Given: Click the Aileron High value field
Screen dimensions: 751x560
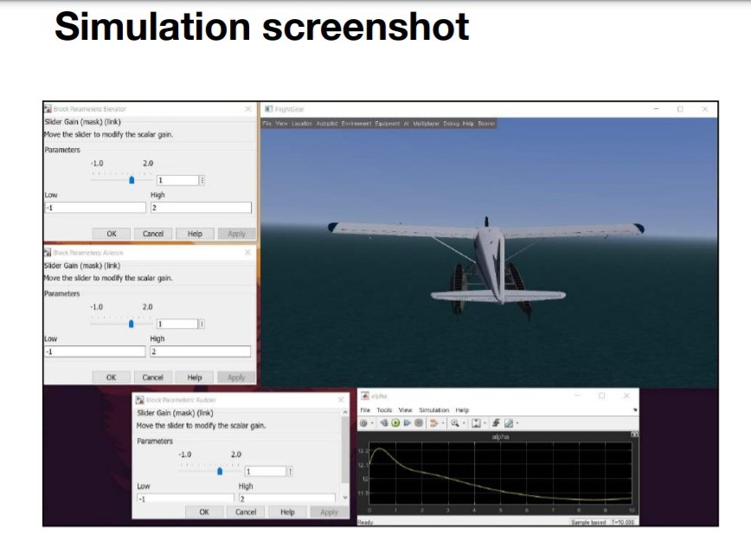Looking at the screenshot, I should (200, 351).
